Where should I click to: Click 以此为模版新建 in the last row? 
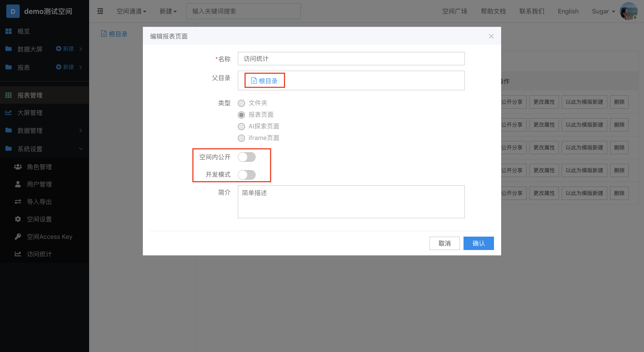(584, 193)
